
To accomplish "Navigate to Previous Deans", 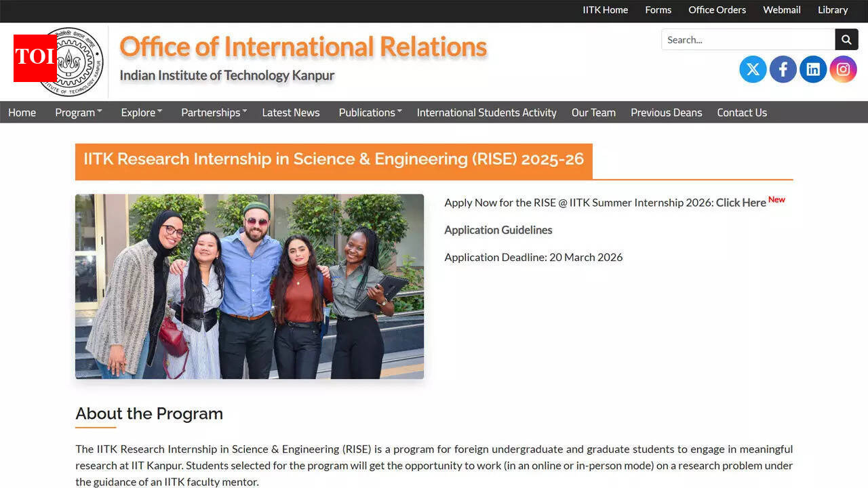I will [x=666, y=113].
